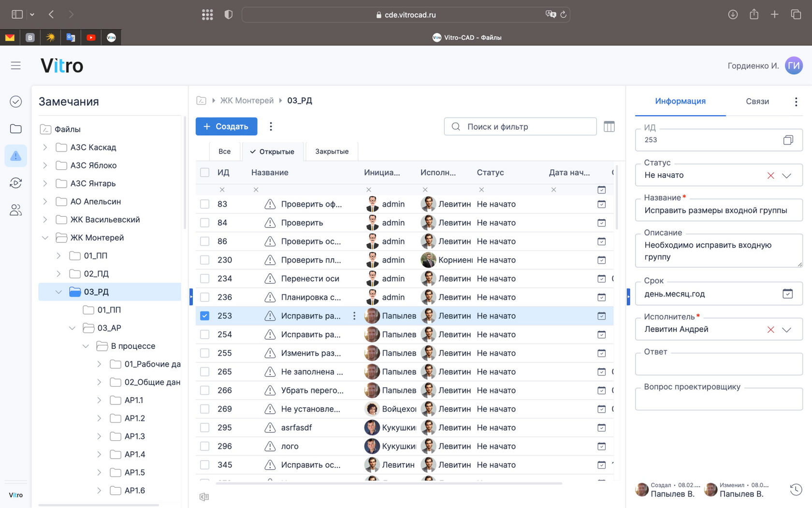Click calendar icon in row 83
This screenshot has height=508, width=812.
(x=601, y=204)
